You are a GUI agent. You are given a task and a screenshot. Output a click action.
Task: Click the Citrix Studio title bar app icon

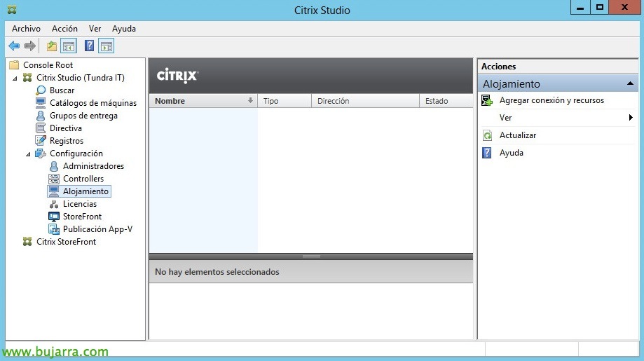click(x=13, y=9)
